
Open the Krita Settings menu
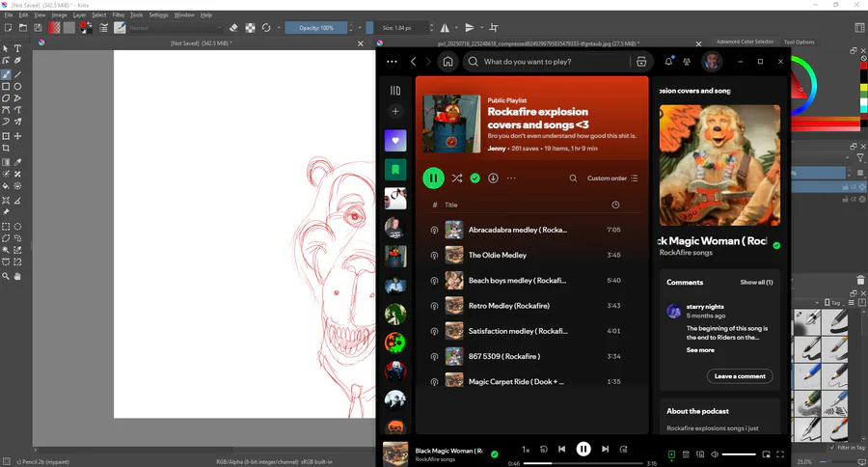coord(158,15)
